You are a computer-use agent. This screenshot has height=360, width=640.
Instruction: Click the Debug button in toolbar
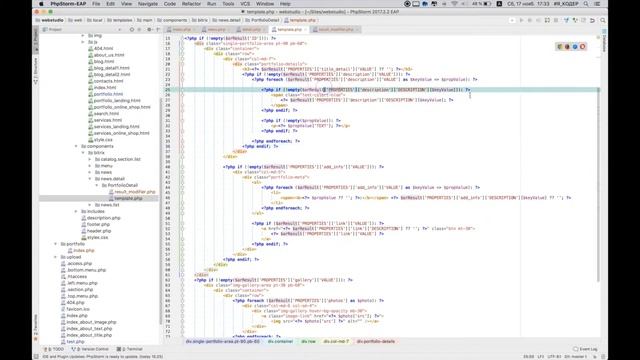coord(530,20)
